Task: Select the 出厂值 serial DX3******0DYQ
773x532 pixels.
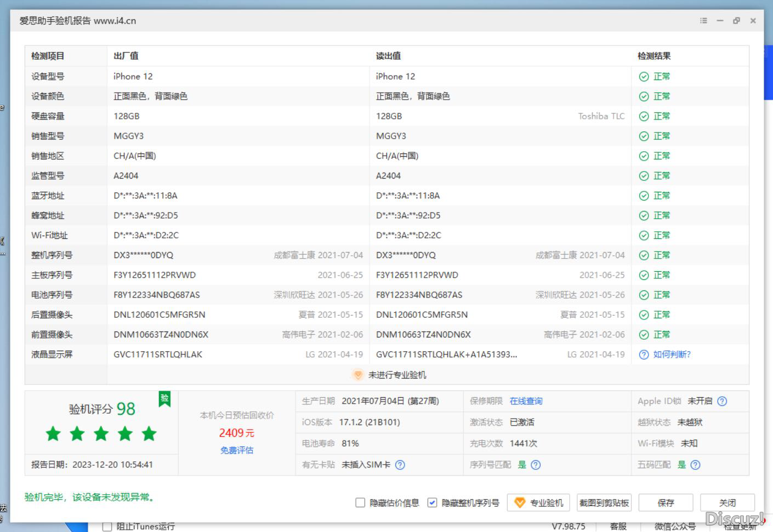Action: tap(144, 255)
